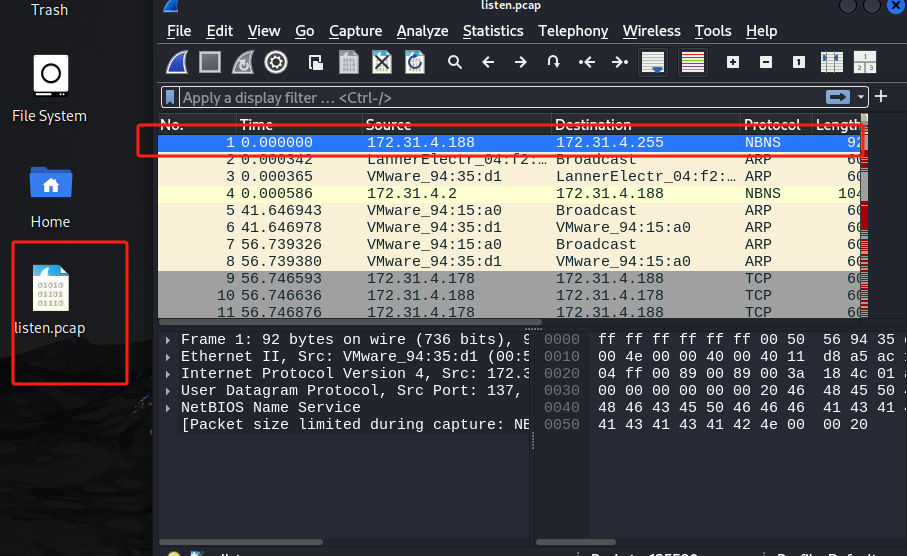Open the Go menu

tap(304, 31)
